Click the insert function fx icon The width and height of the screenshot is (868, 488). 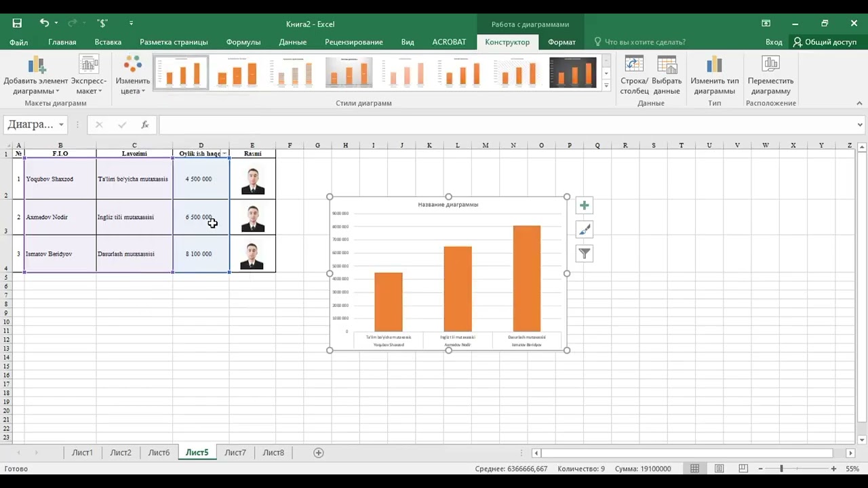[144, 125]
